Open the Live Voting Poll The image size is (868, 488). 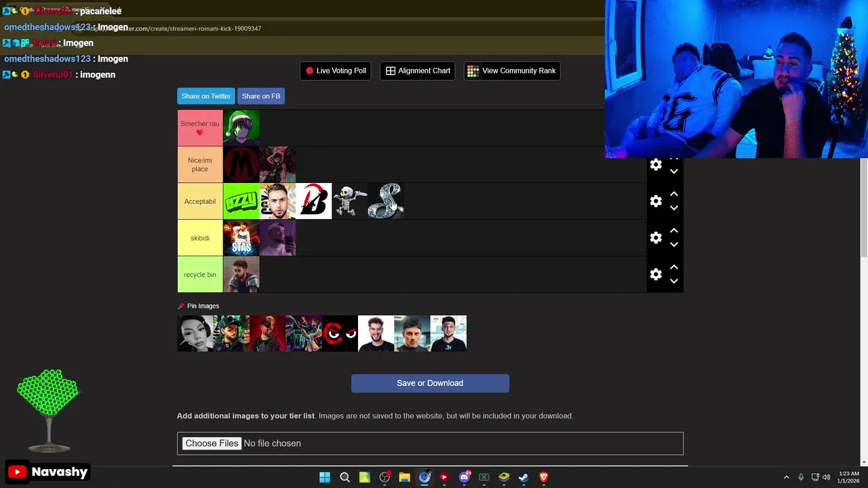click(336, 70)
